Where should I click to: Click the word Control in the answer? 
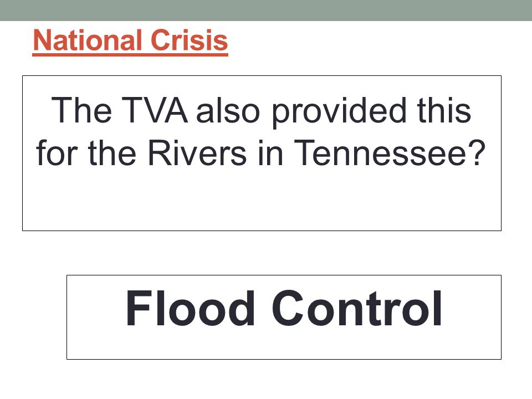[x=356, y=309]
